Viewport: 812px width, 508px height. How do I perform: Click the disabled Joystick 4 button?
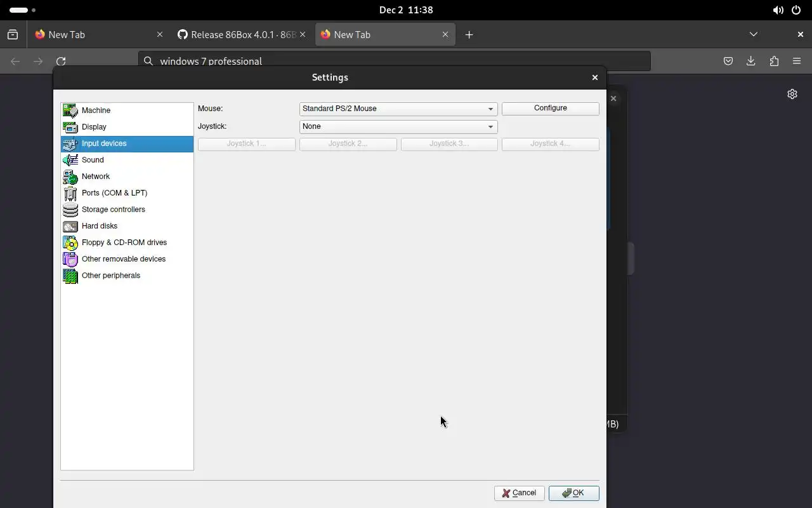click(x=551, y=144)
